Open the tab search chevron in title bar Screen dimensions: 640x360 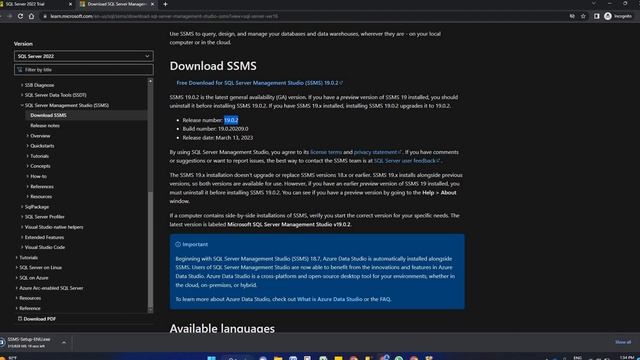(593, 3)
